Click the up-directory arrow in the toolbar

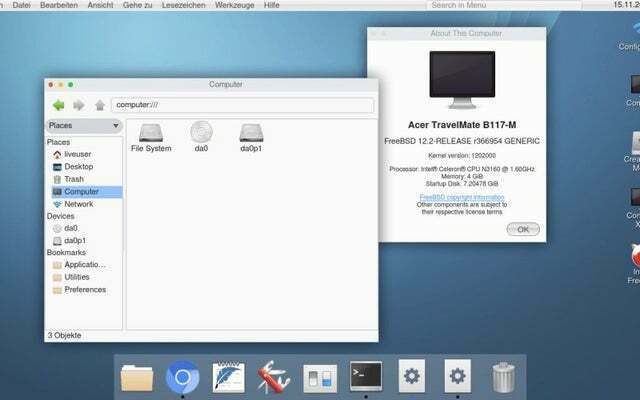pyautogui.click(x=99, y=104)
